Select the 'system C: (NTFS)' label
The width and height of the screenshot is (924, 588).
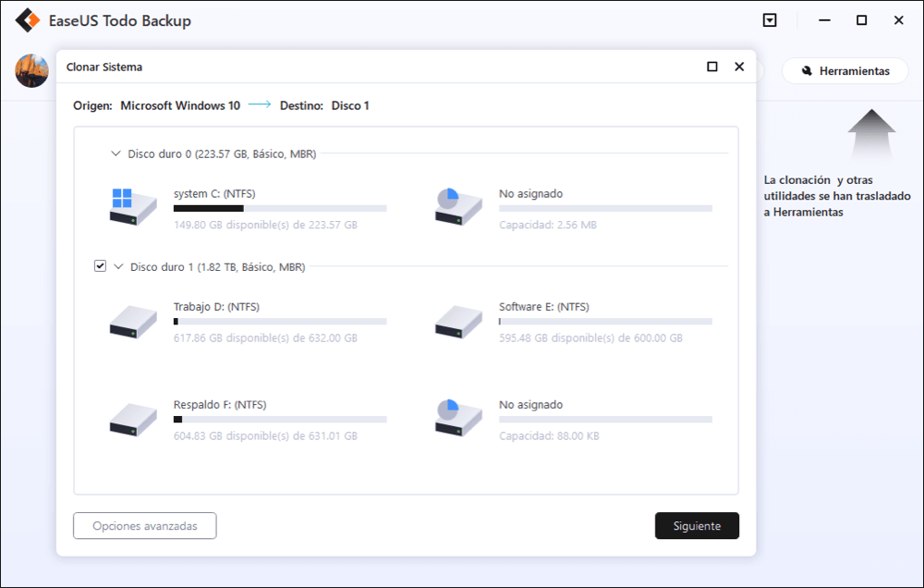214,193
